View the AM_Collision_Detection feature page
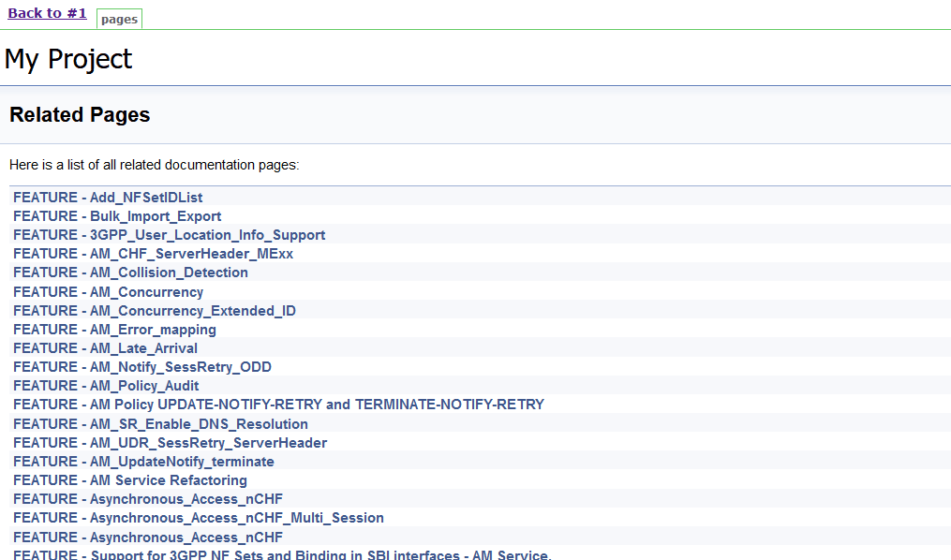 (x=129, y=272)
